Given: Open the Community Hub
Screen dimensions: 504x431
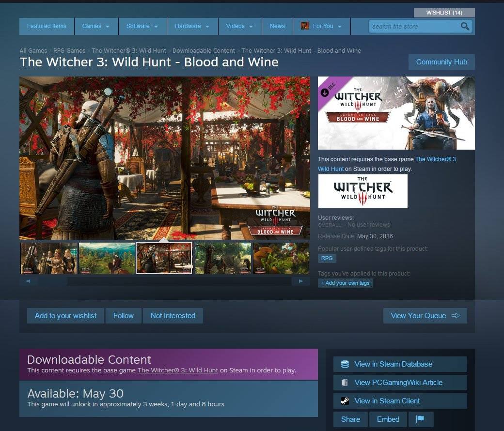Looking at the screenshot, I should click(x=441, y=62).
